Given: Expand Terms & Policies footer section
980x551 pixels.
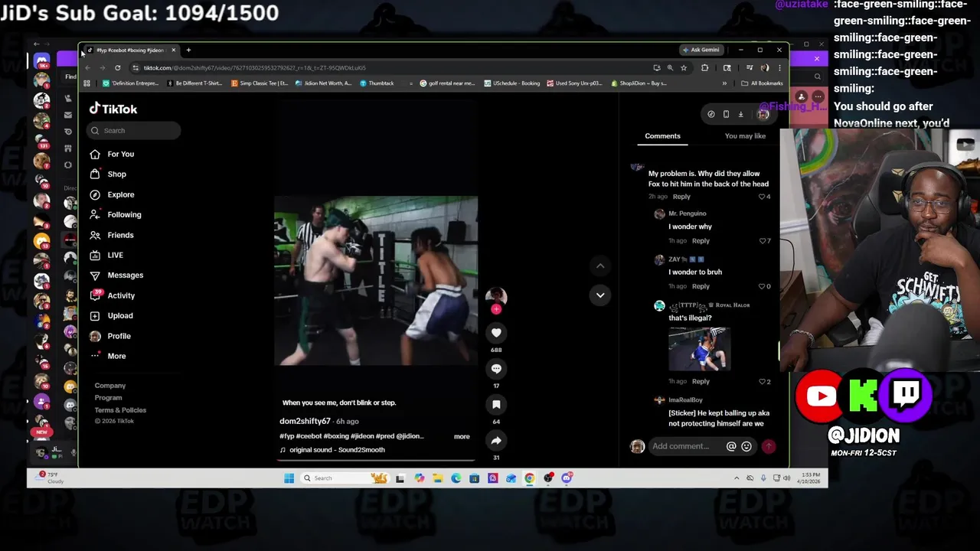Looking at the screenshot, I should tap(120, 410).
